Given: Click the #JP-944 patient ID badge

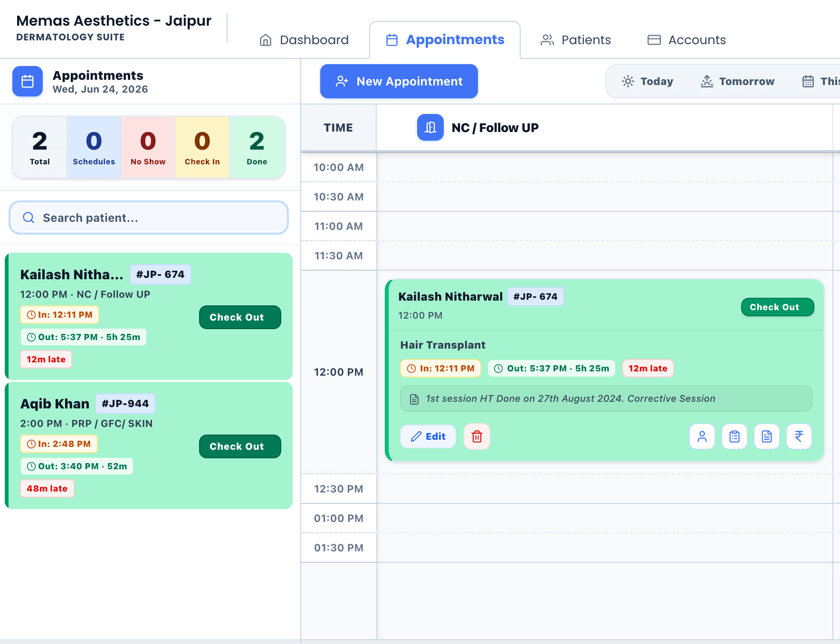Looking at the screenshot, I should [x=125, y=404].
